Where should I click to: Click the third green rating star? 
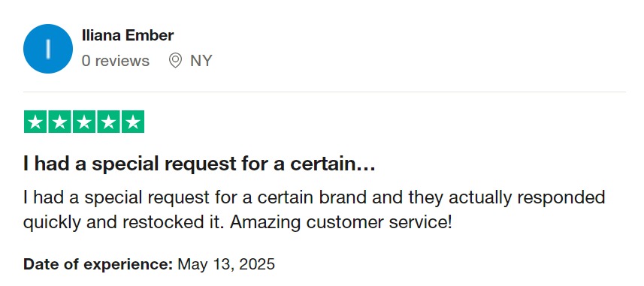[84, 122]
